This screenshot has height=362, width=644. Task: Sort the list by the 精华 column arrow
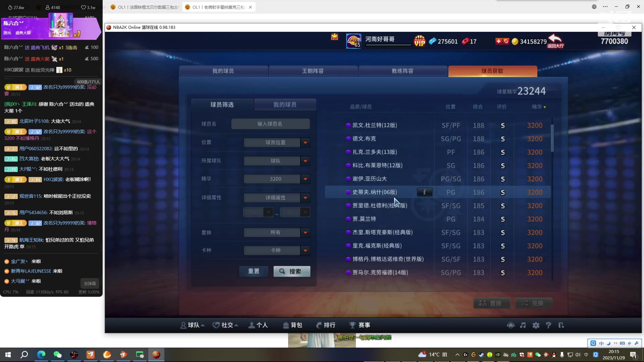[x=545, y=107]
